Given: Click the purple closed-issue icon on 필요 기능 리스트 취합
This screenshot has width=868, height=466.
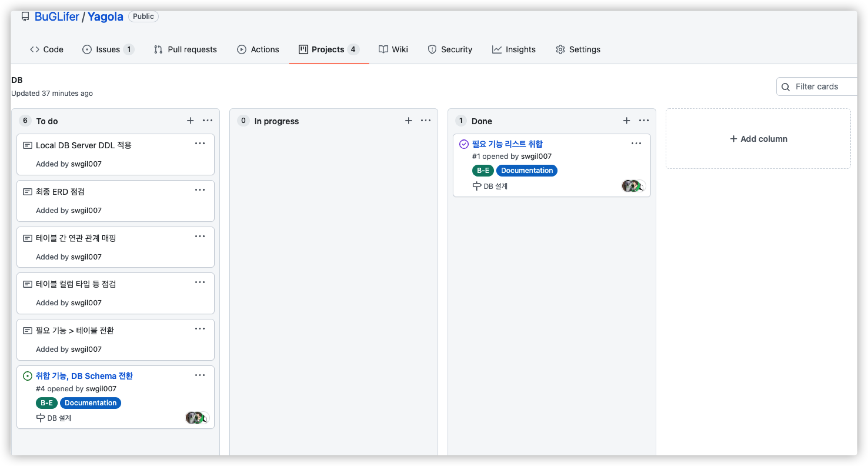Looking at the screenshot, I should click(x=464, y=144).
